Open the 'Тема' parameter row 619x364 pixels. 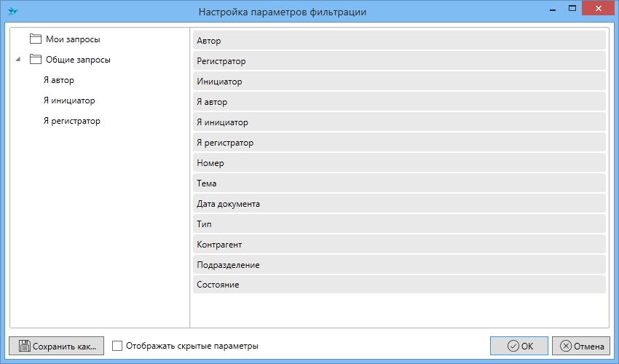click(x=399, y=183)
